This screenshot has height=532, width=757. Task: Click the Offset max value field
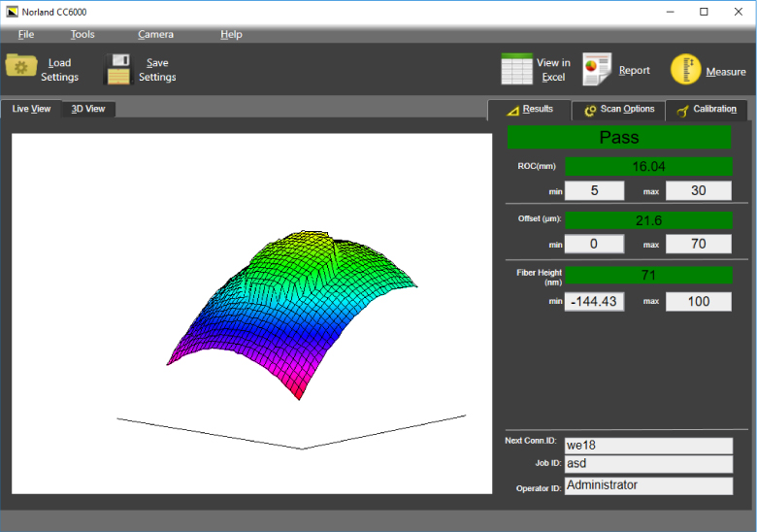698,244
